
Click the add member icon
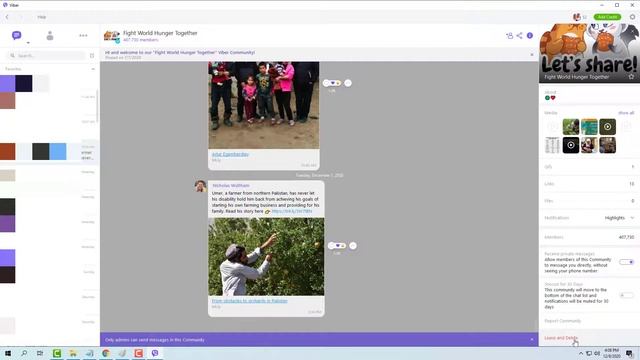point(509,36)
